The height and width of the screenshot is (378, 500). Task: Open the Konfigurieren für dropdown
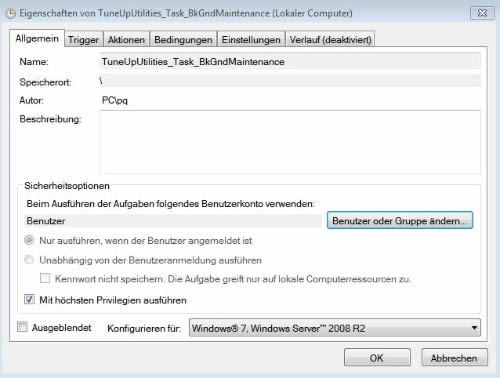coord(335,328)
